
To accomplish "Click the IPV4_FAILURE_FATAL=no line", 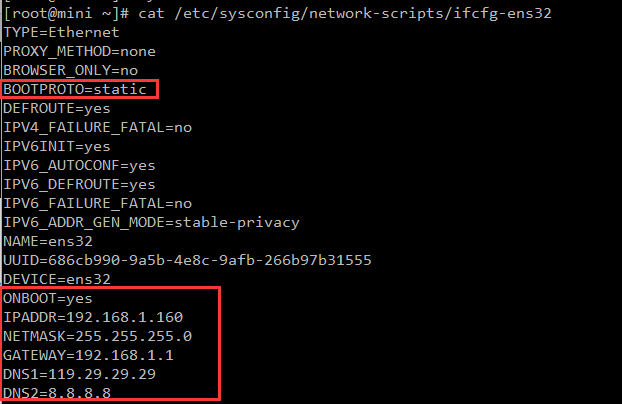I will (97, 127).
